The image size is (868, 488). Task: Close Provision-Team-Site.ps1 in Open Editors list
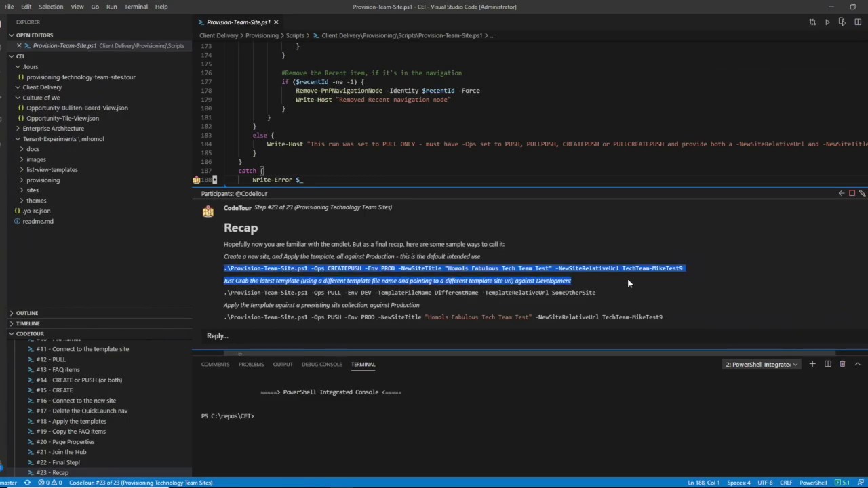click(x=19, y=45)
